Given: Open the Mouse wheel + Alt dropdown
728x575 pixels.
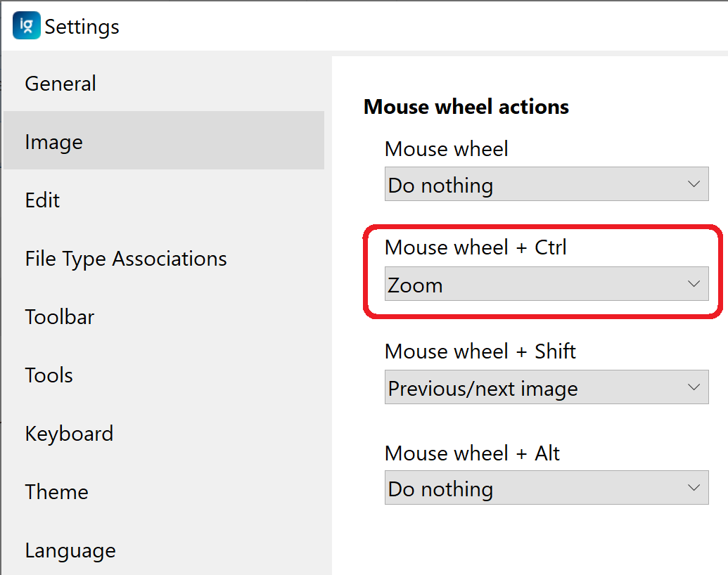Looking at the screenshot, I should [546, 488].
